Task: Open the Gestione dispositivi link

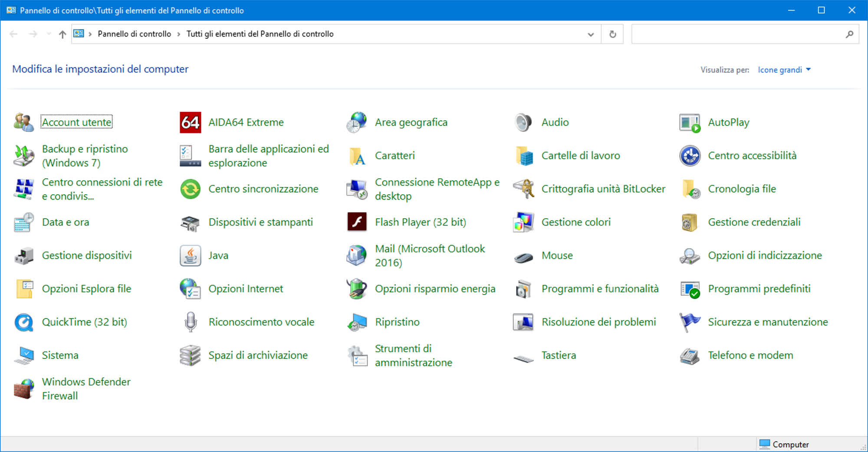Action: (87, 255)
